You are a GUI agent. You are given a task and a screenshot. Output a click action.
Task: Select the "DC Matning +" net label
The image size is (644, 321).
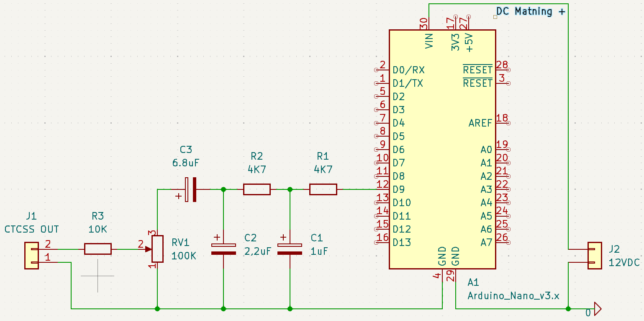point(530,11)
